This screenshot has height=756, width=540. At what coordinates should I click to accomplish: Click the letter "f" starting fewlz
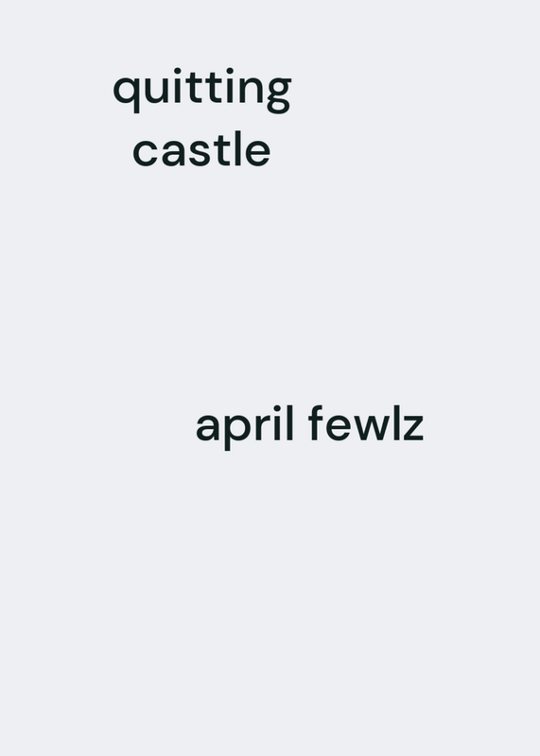point(316,422)
